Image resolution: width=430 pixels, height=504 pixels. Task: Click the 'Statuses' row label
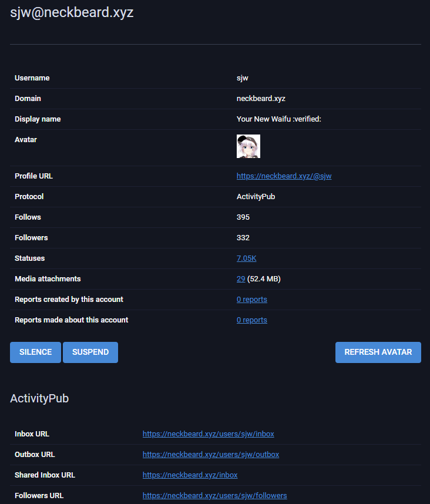click(29, 258)
